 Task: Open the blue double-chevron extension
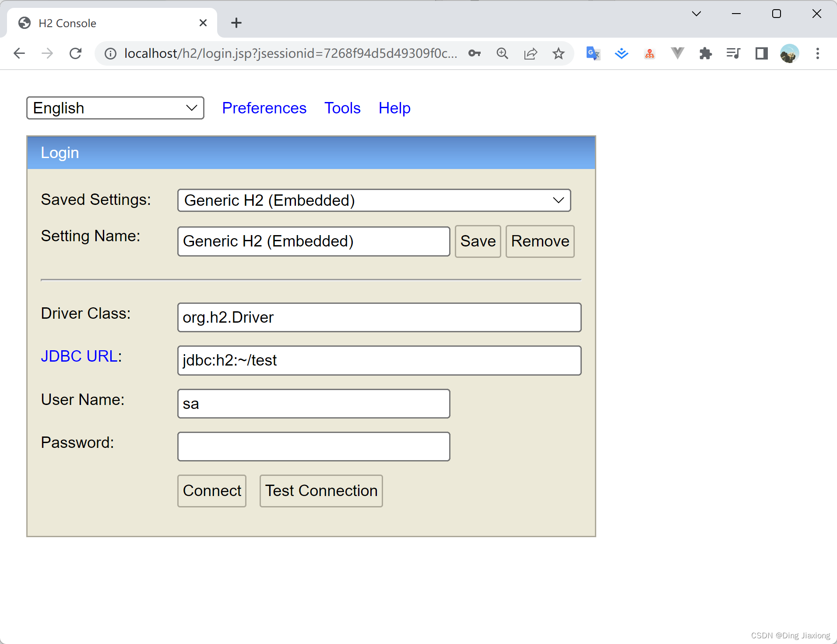[621, 53]
